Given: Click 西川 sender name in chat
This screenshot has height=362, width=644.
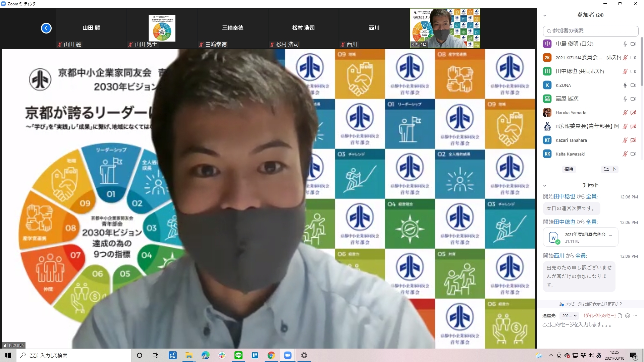Looking at the screenshot, I should pyautogui.click(x=559, y=256).
